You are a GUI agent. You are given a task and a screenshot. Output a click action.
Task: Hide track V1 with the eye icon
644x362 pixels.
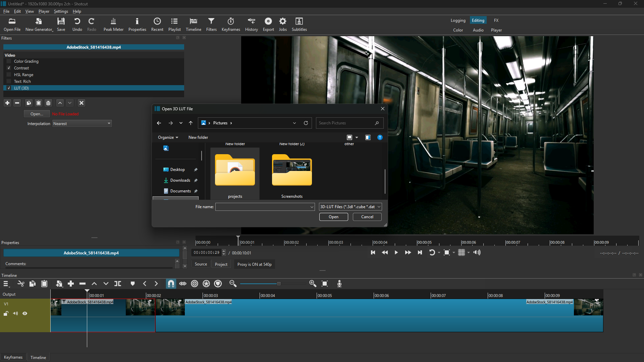(25, 314)
